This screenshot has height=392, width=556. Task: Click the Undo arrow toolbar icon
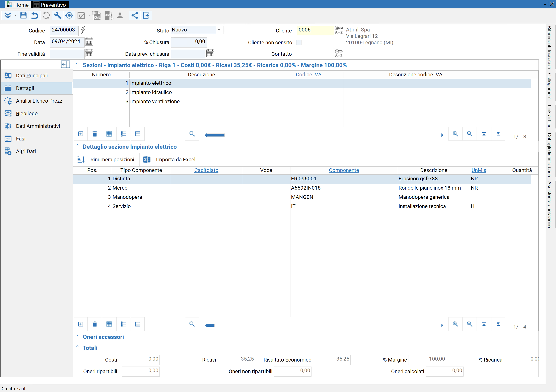pos(35,16)
